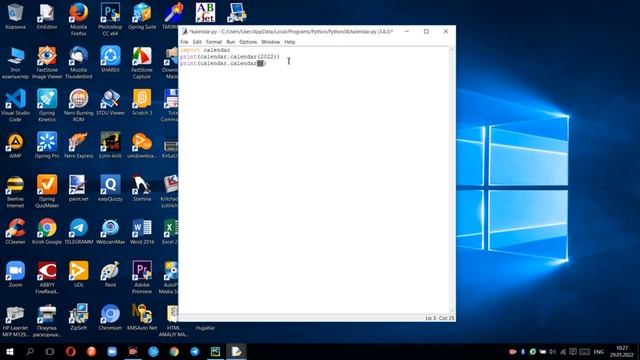This screenshot has width=640, height=360.
Task: Select the Mozilla Thunderbird icon
Action: click(78, 62)
